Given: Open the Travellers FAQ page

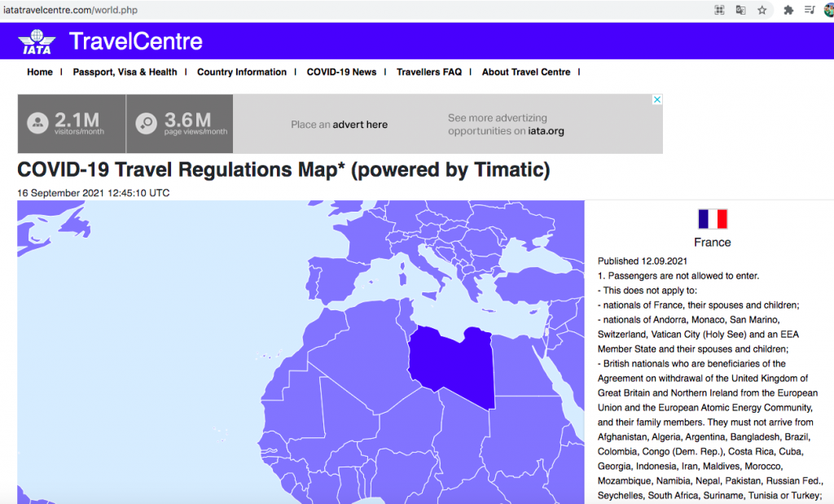Looking at the screenshot, I should (x=428, y=72).
